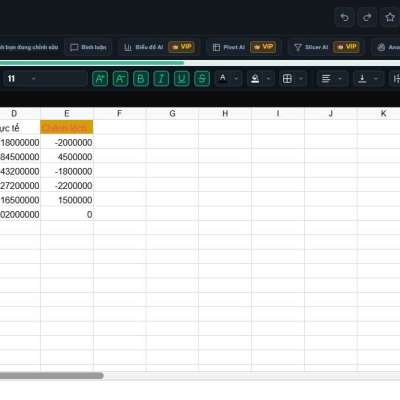Click the Bình luận comment button
This screenshot has width=400, height=400.
click(x=88, y=47)
